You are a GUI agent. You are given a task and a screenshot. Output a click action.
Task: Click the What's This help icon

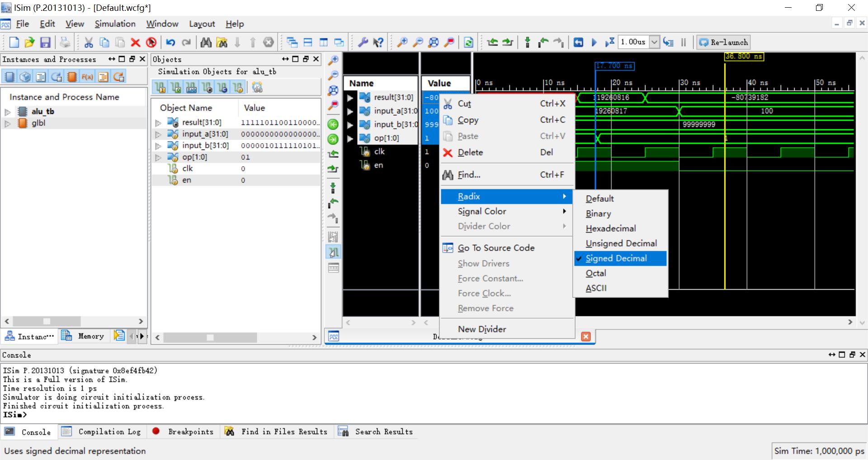[378, 42]
